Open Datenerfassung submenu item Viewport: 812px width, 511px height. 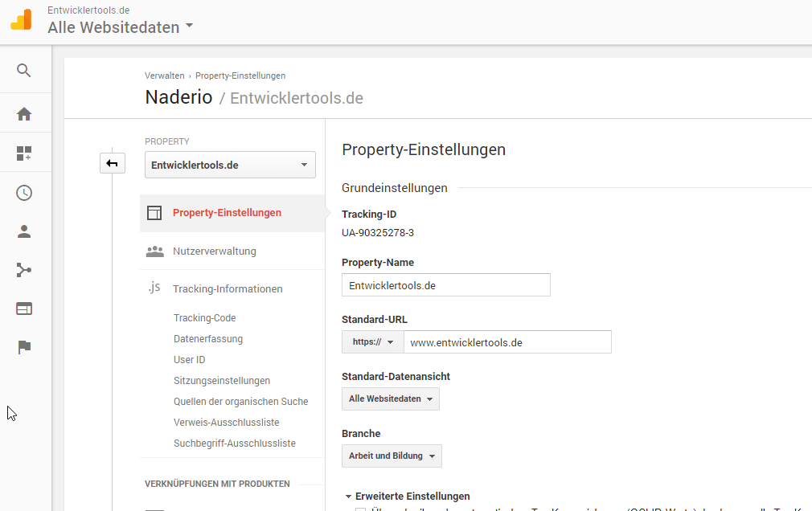pos(208,338)
